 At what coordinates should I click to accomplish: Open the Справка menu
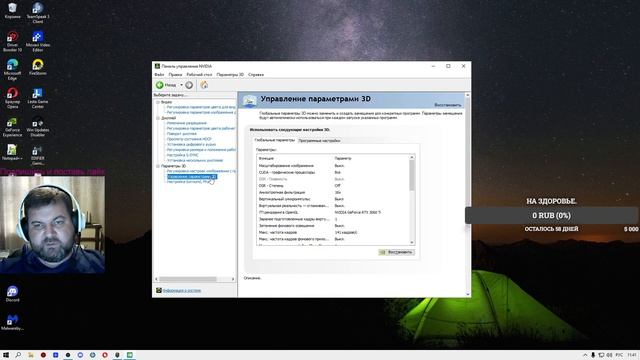(256, 75)
